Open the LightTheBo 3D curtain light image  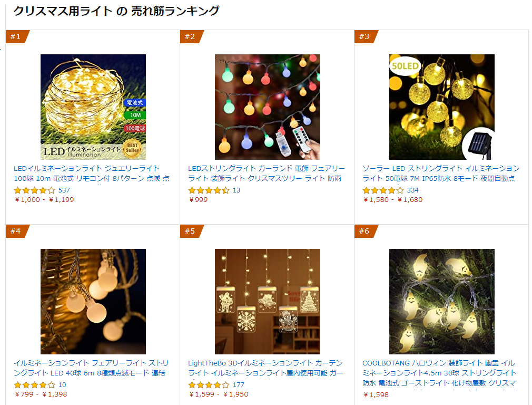pyautogui.click(x=268, y=301)
